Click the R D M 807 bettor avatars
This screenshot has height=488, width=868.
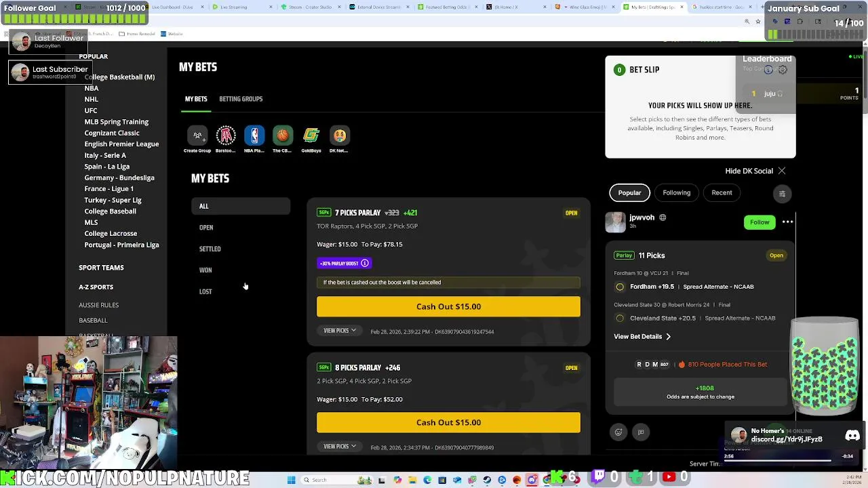653,365
